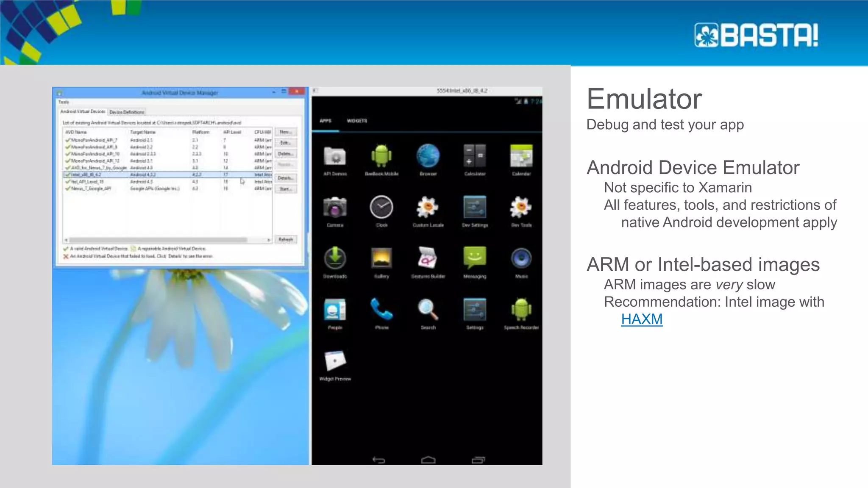Select the Nexus_7_Google_API device row
Viewport: 868px width, 488px height.
pos(167,189)
